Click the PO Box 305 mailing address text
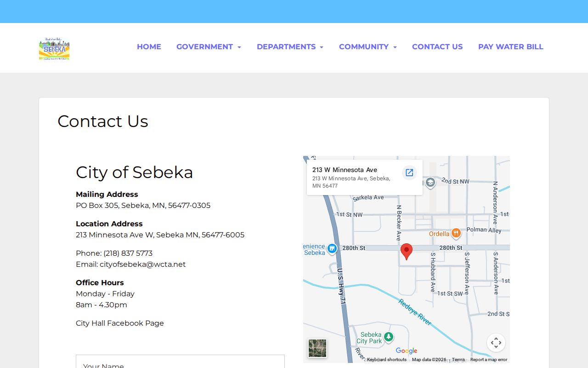Viewport: 588px width, 368px height. tap(143, 206)
